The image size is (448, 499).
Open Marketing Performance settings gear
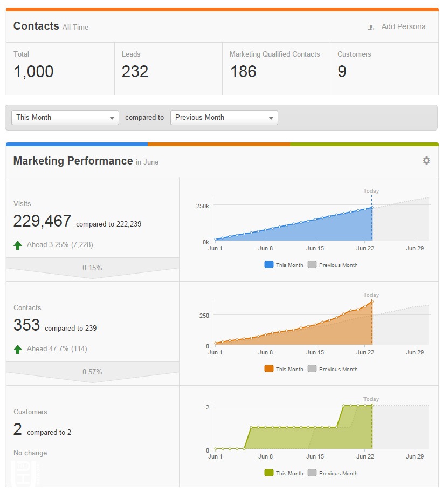point(426,160)
